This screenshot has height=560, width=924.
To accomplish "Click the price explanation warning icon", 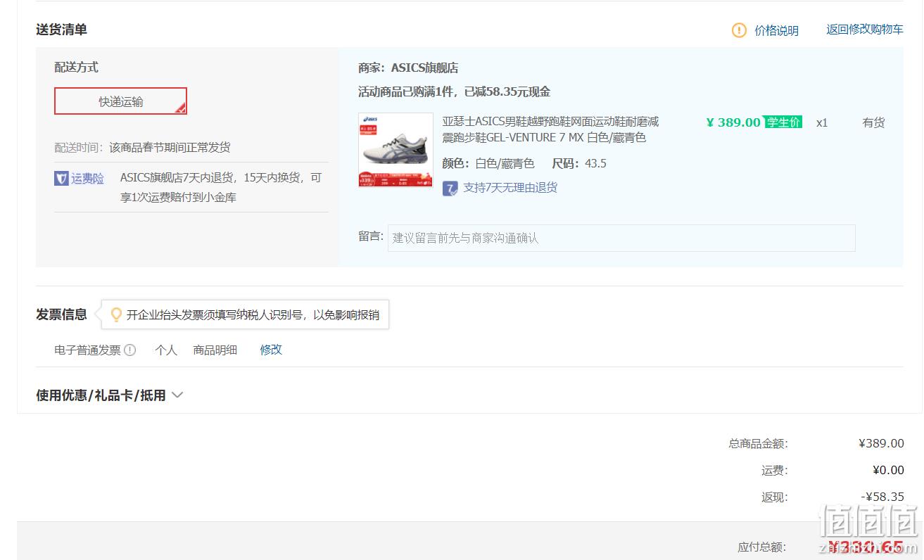I will [x=739, y=30].
